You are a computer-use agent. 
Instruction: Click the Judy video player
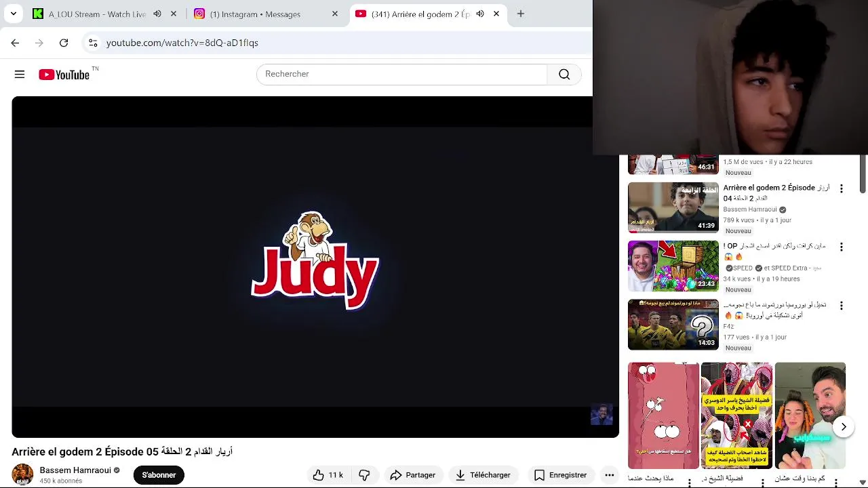click(x=315, y=267)
